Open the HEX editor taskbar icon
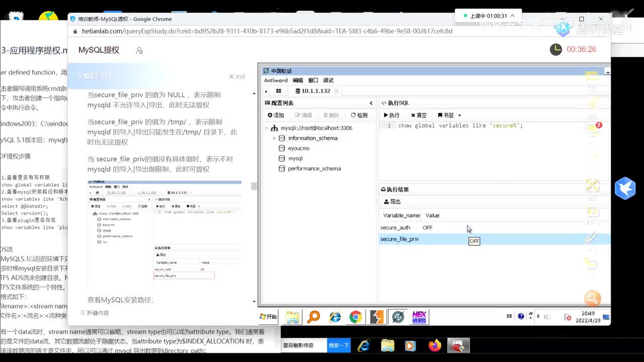The width and height of the screenshot is (644, 362). (419, 317)
